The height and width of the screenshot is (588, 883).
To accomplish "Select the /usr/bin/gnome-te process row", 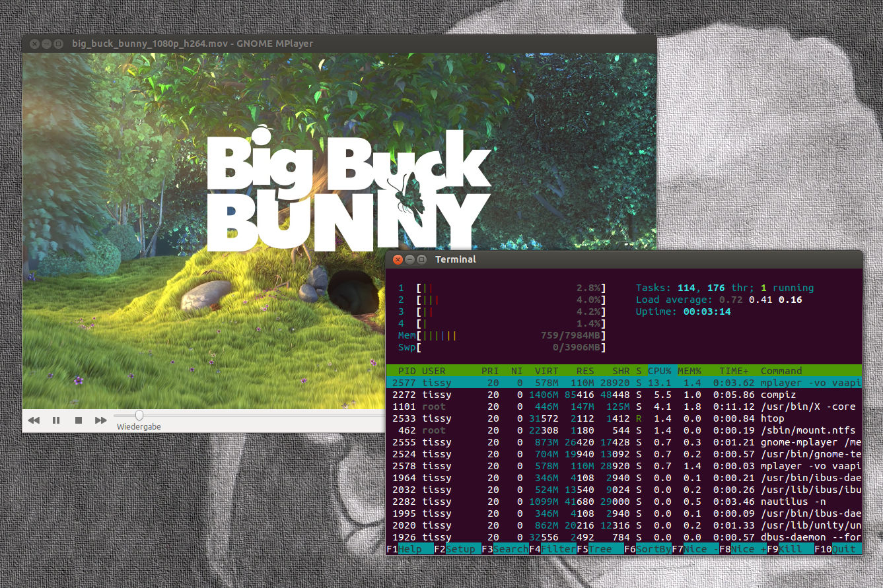I will [624, 454].
